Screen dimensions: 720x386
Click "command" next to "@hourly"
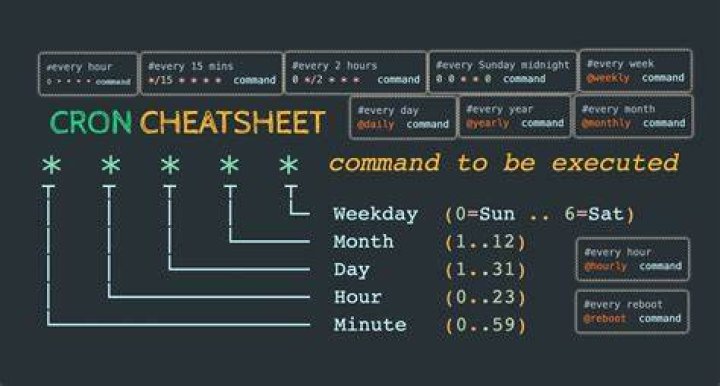click(x=660, y=266)
